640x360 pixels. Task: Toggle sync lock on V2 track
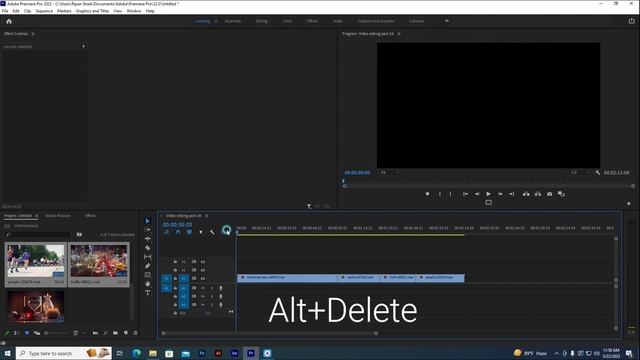194,270
